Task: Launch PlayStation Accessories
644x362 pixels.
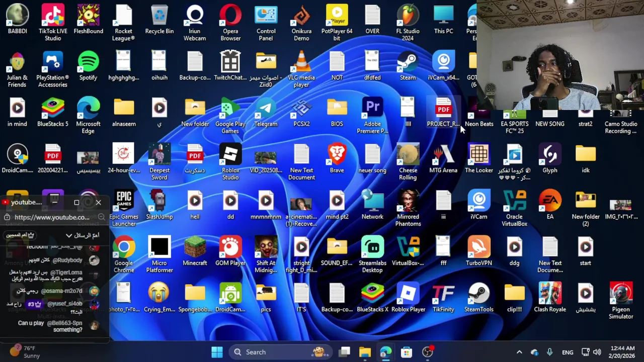Action: click(53, 69)
